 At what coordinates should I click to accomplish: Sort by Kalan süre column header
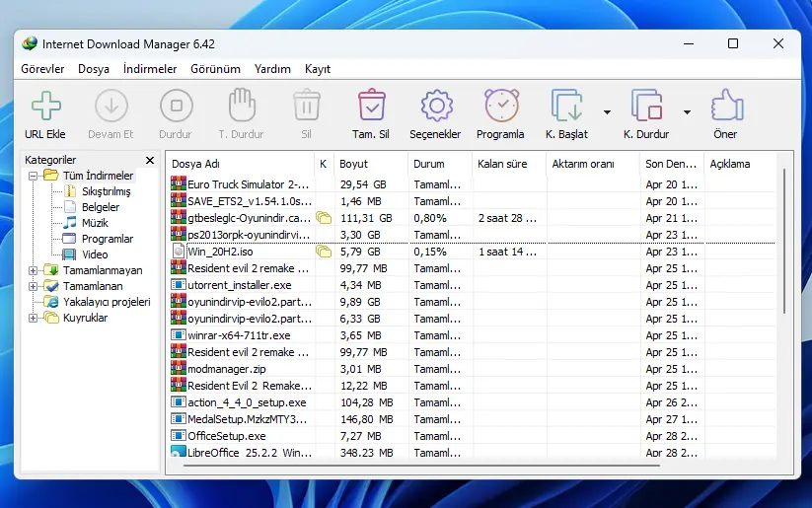click(x=509, y=164)
